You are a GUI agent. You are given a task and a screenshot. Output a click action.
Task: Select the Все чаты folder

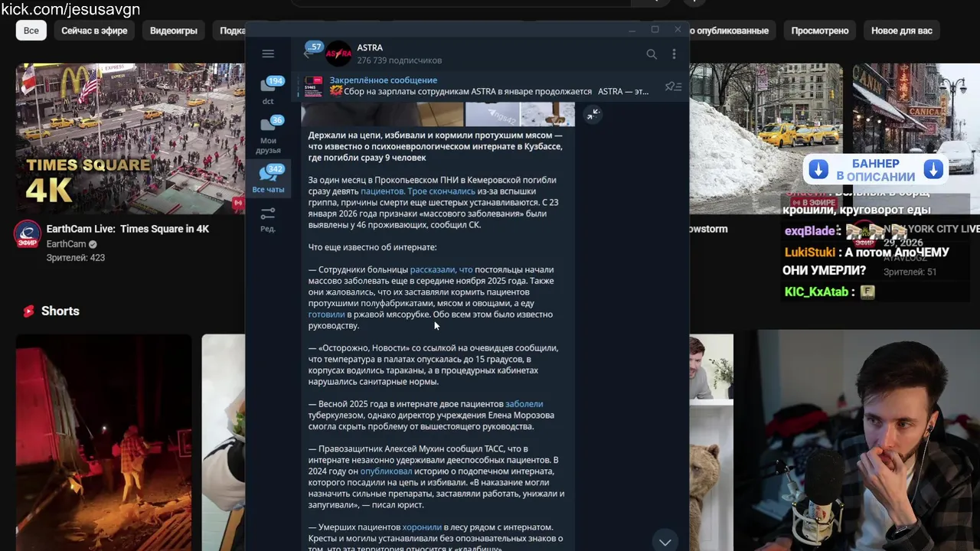coord(268,178)
